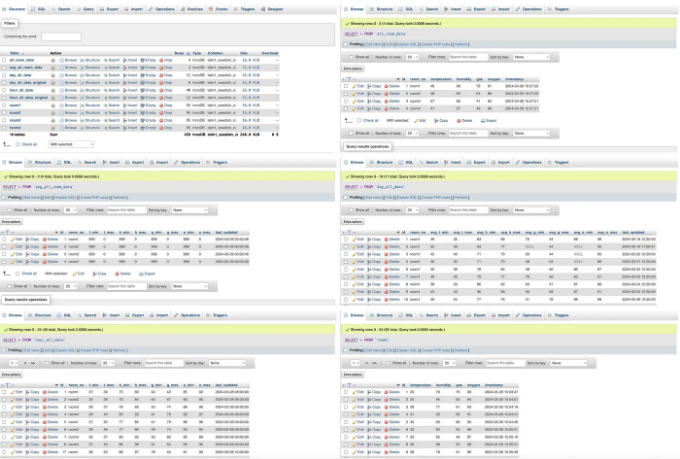Insert into room2 table from database list
Viewport: 680px width, 459px height.
[130, 113]
